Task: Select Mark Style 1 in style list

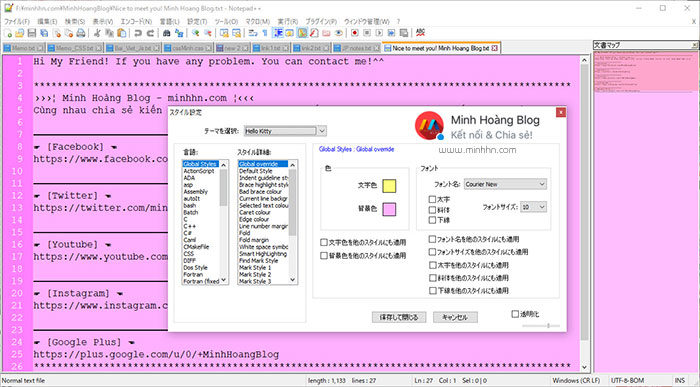Action: click(x=255, y=267)
